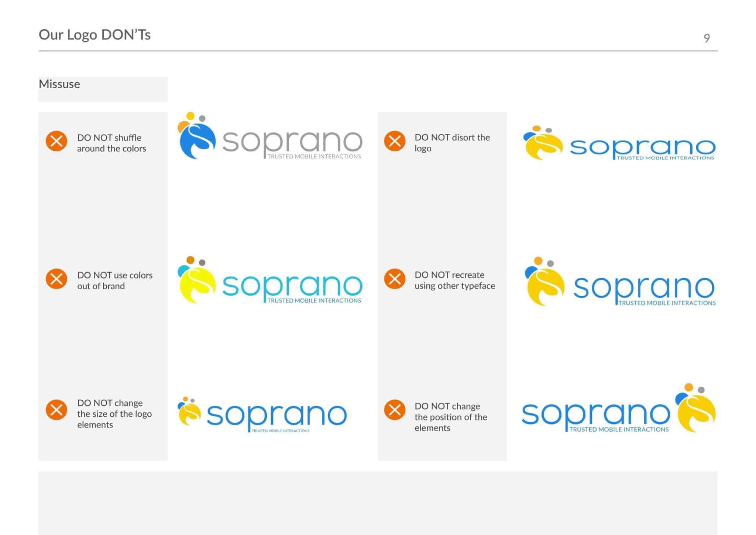Click the logo with the tiny emblem
This screenshot has width=756, height=535.
[x=262, y=415]
